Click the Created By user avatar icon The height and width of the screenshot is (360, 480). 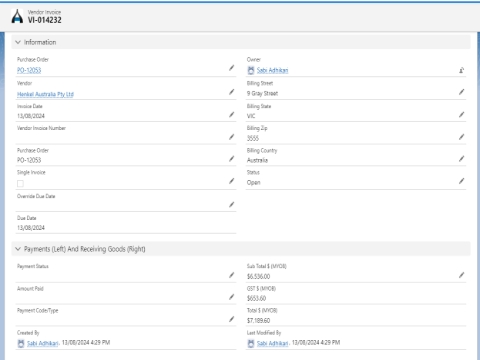tap(21, 343)
